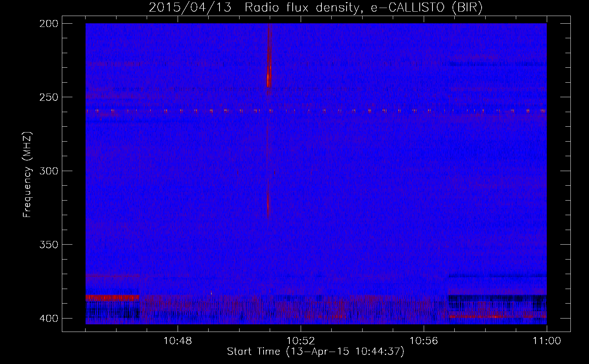Click the 300 frequency tick label
The width and height of the screenshot is (589, 364).
pos(49,171)
